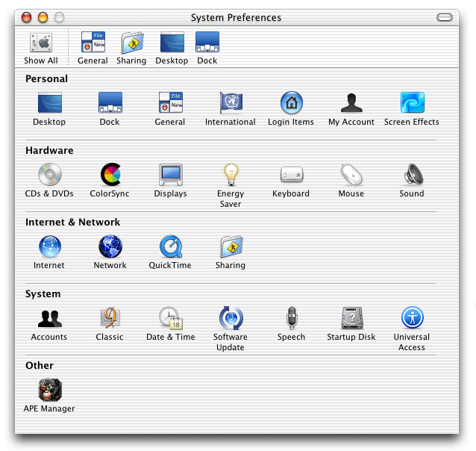This screenshot has width=476, height=451.
Task: Click the General toolbar shortcut
Action: coord(93,43)
